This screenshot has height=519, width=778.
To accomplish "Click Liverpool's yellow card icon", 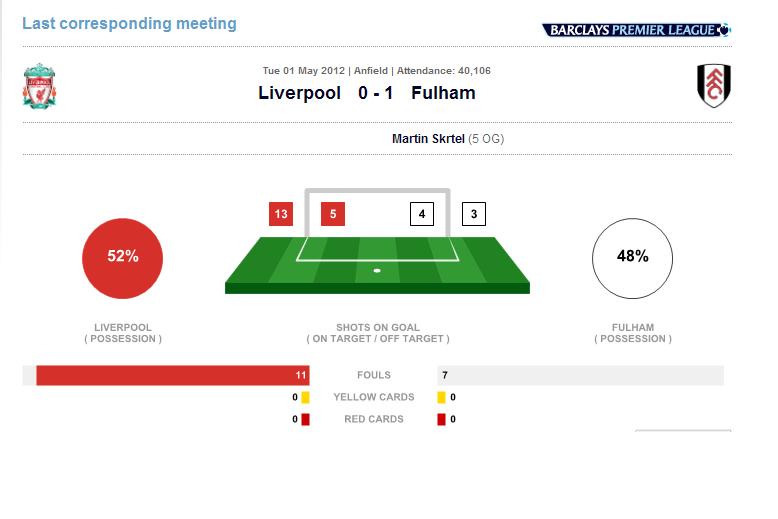I will tap(305, 397).
